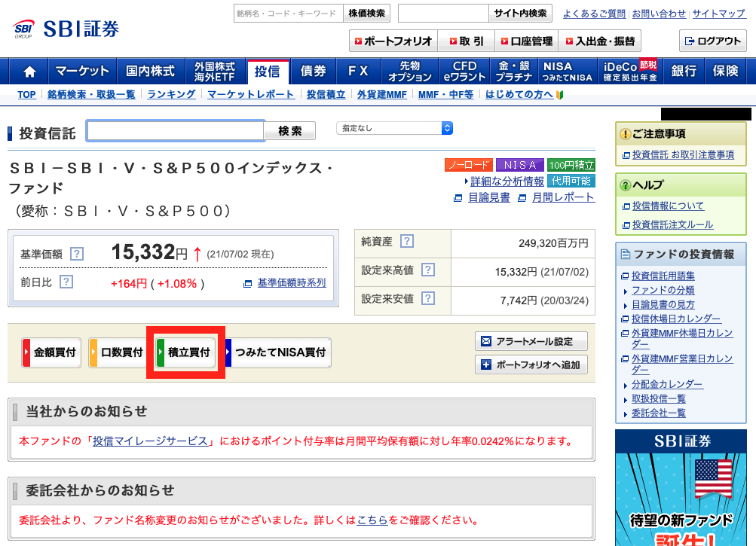Select the 投信 tab
This screenshot has width=756, height=546.
point(268,72)
